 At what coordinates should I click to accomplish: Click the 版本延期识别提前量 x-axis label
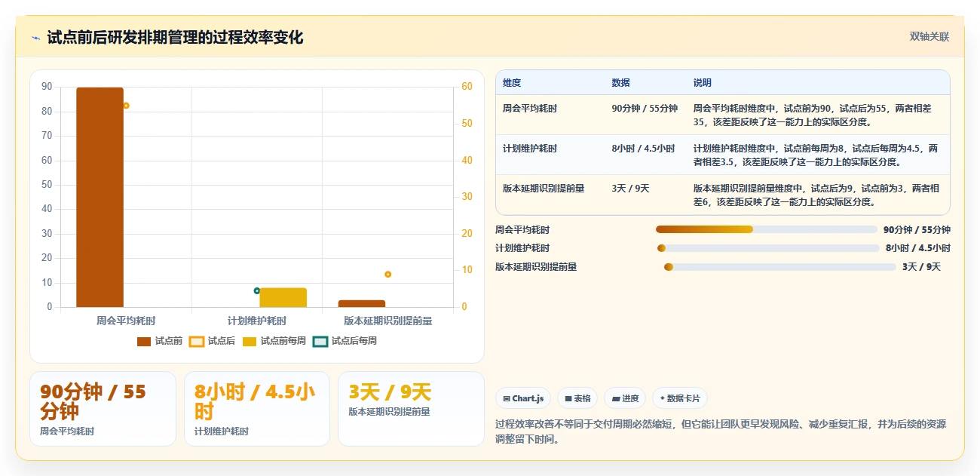tap(388, 321)
